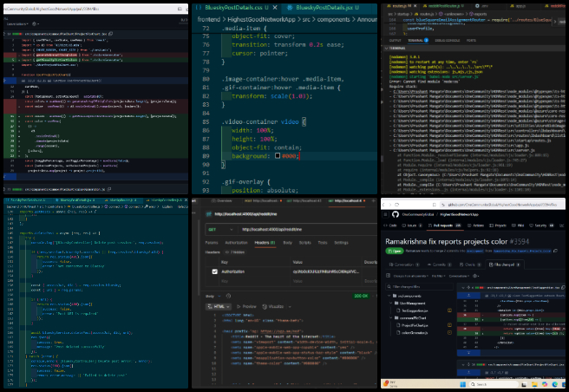Switch to DEBUG CONSOLE panel tab

click(x=447, y=40)
